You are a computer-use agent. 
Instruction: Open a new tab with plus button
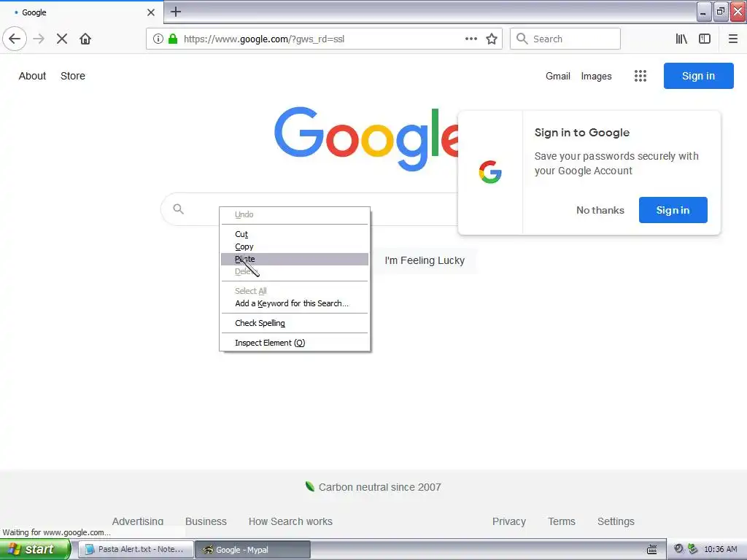point(175,12)
